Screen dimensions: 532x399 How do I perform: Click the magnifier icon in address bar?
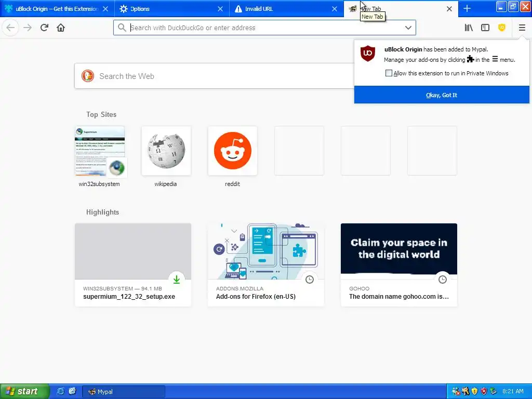122,28
